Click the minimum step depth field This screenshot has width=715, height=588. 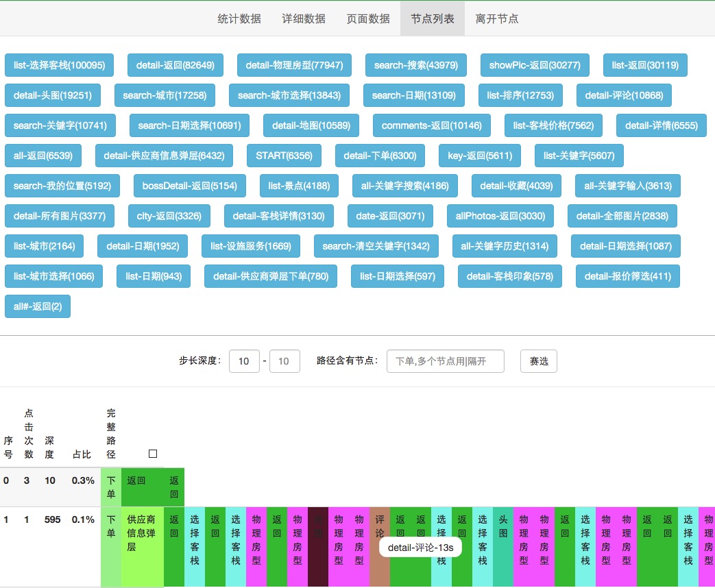tap(244, 361)
